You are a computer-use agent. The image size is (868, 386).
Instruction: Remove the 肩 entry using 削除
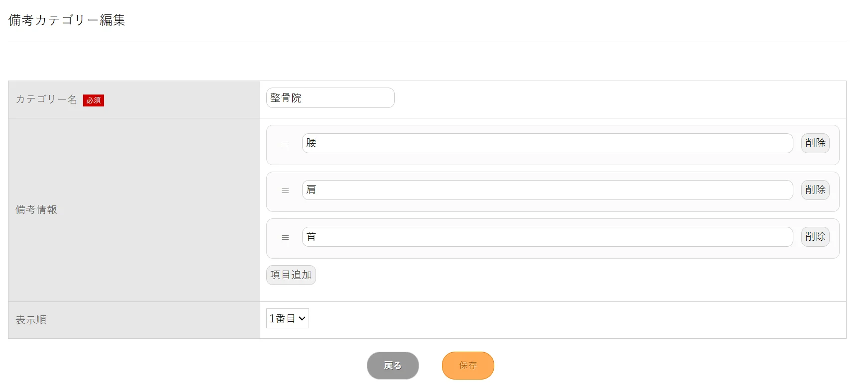coord(815,190)
